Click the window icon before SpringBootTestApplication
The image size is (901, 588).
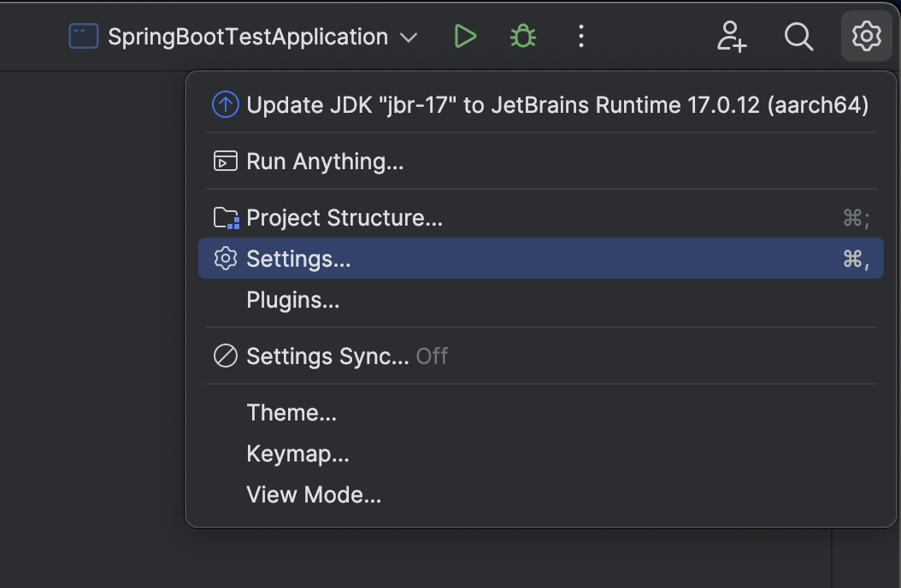point(84,37)
